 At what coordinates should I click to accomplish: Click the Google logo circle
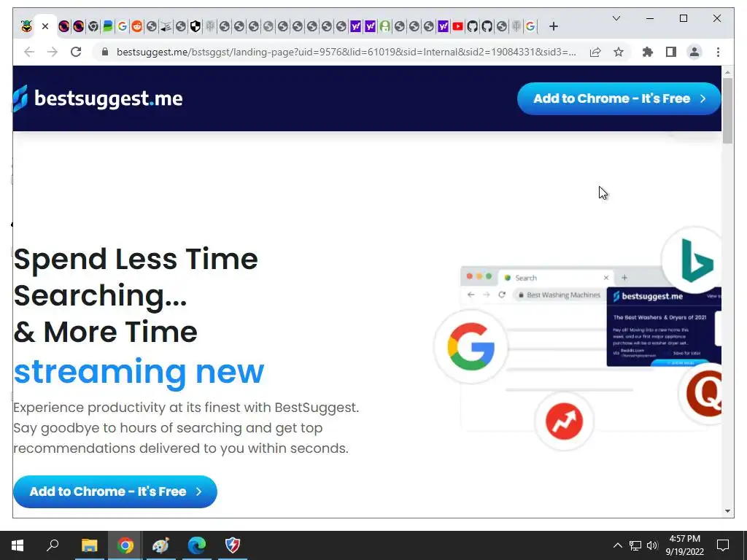pos(471,346)
